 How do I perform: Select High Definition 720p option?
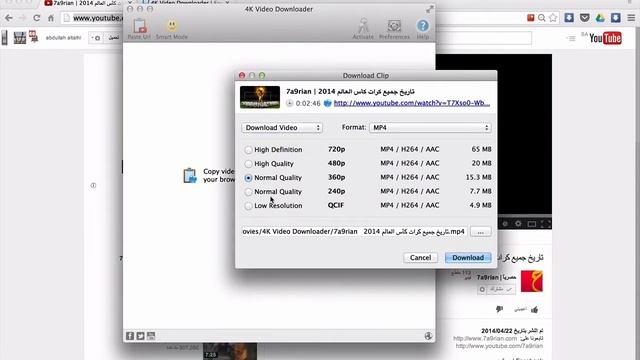(x=248, y=150)
